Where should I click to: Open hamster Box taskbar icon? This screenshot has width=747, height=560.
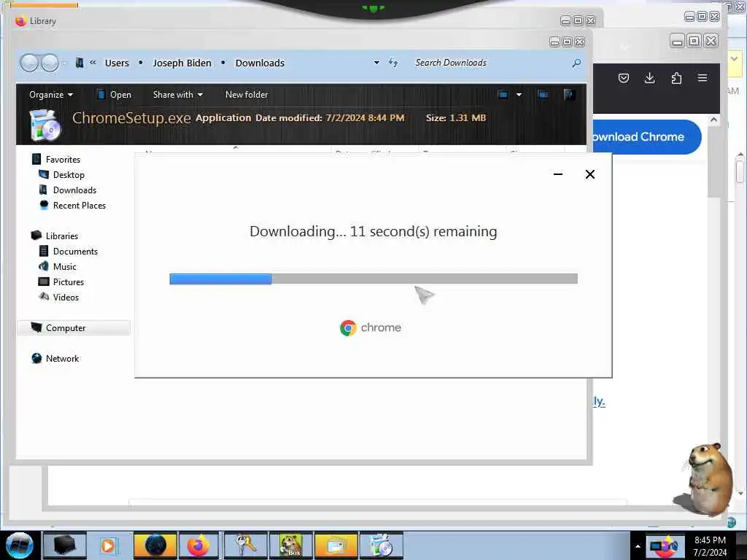pos(290,545)
